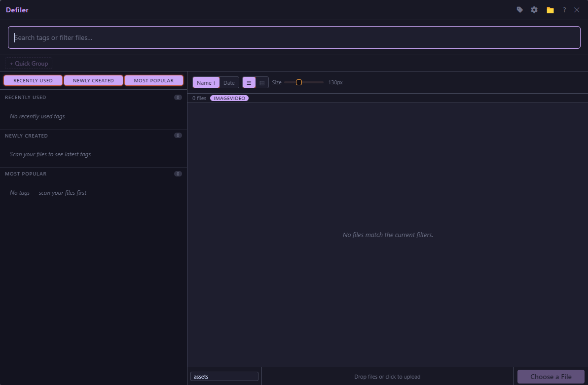The image size is (588, 385).
Task: Toggle the Newly Created filter button
Action: tap(93, 80)
